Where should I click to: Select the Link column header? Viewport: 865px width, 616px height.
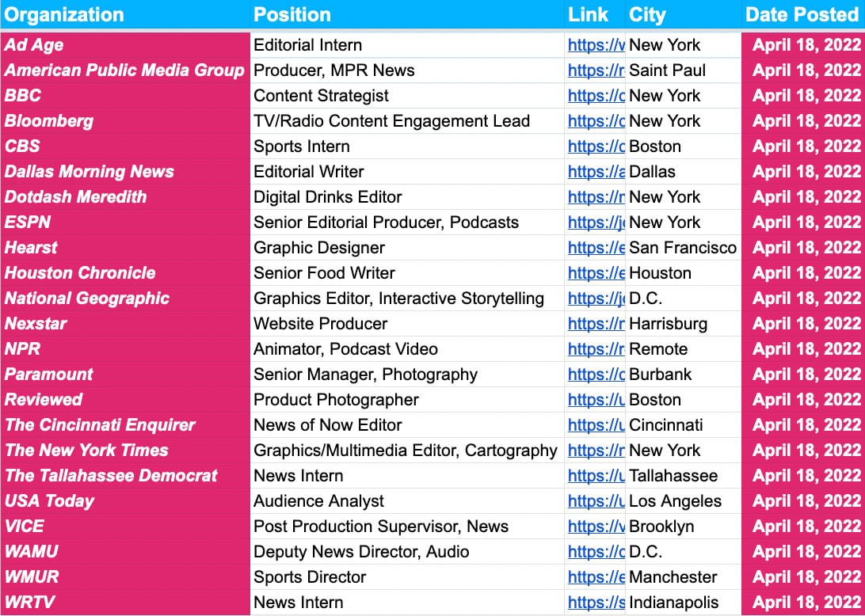pyautogui.click(x=588, y=14)
